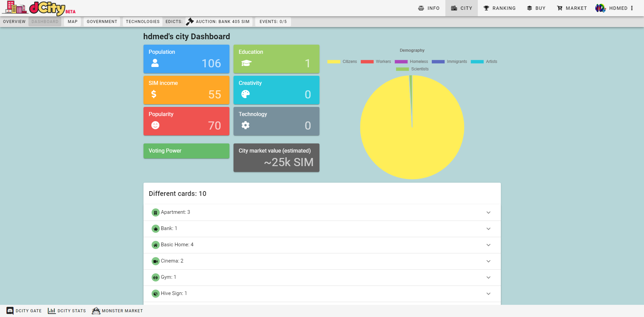The height and width of the screenshot is (317, 644).
Task: Click the dollar icon in the SIM income card
Action: [154, 94]
